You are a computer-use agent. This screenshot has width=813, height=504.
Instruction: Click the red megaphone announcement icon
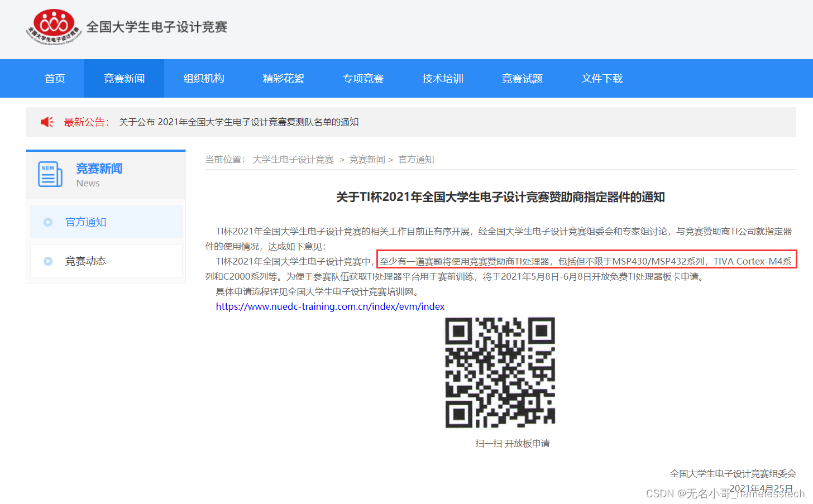[x=47, y=122]
